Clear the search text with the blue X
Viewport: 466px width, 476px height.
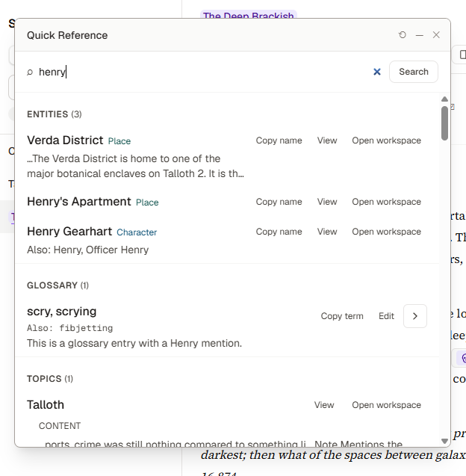[x=377, y=72]
